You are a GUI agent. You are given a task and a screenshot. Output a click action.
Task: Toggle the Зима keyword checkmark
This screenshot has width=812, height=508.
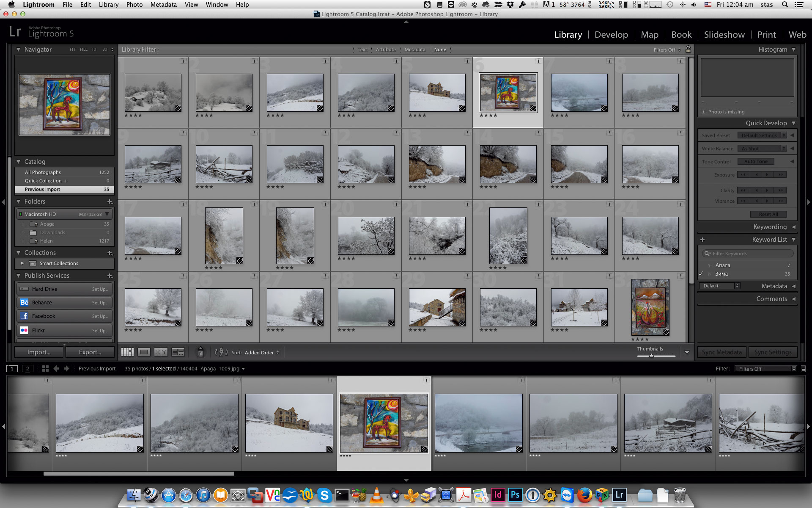click(701, 274)
